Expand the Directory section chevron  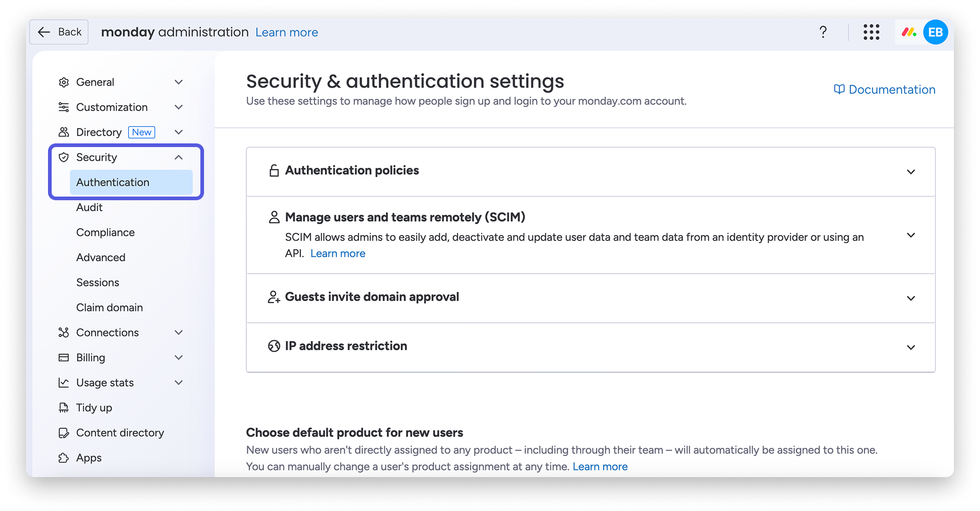pyautogui.click(x=178, y=132)
